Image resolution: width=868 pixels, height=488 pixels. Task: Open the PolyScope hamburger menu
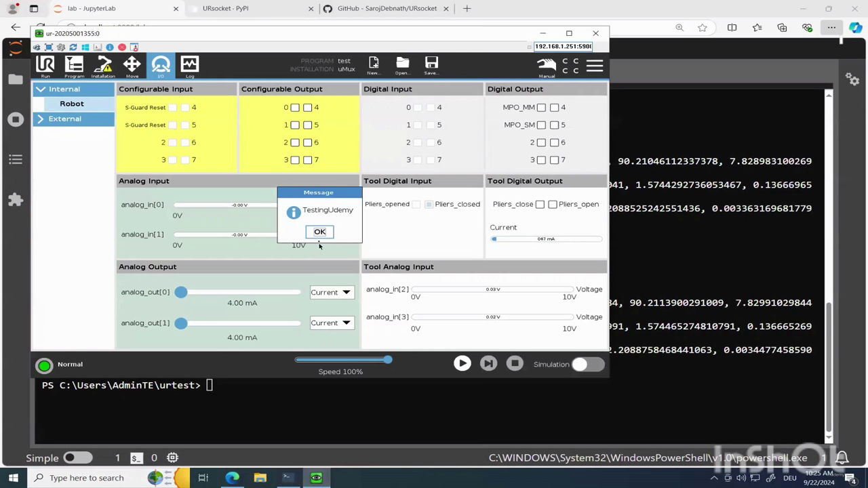click(x=595, y=66)
